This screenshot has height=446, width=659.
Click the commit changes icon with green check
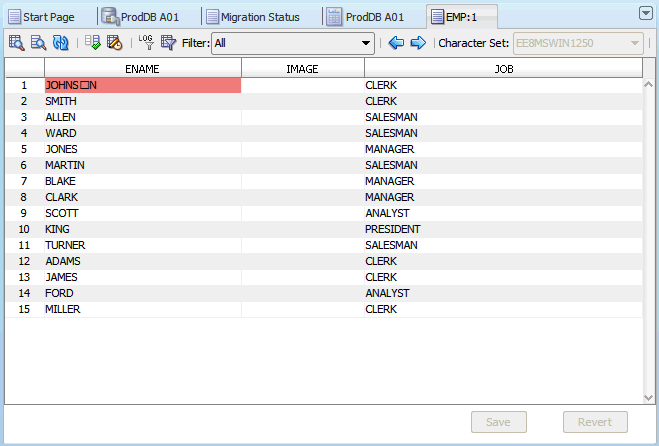tap(93, 43)
